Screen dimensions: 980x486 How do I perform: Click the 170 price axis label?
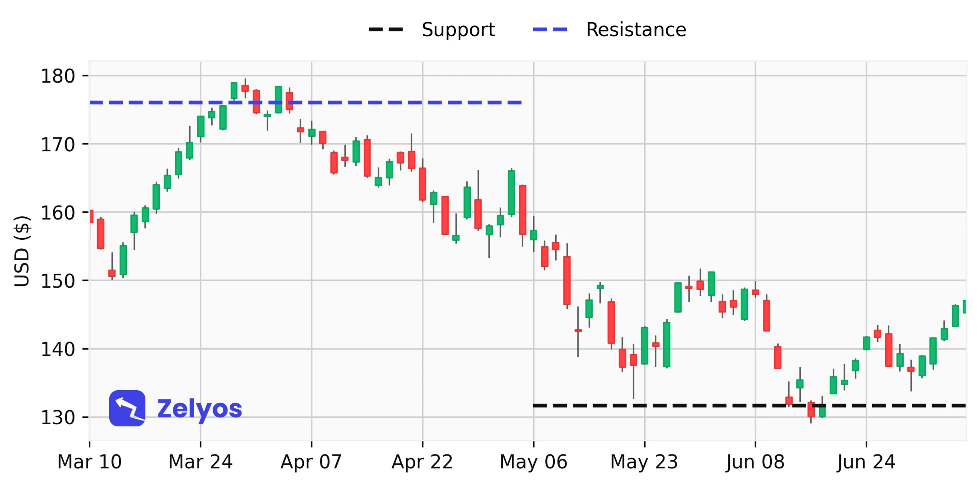[58, 145]
